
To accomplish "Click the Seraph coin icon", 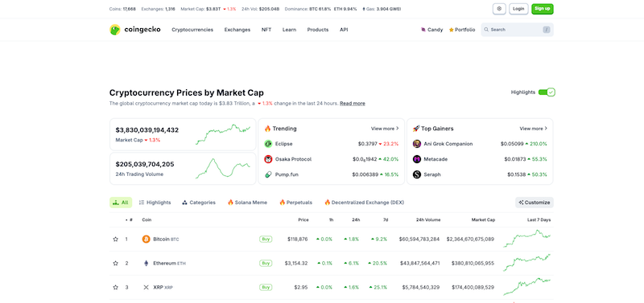I will coord(417,174).
